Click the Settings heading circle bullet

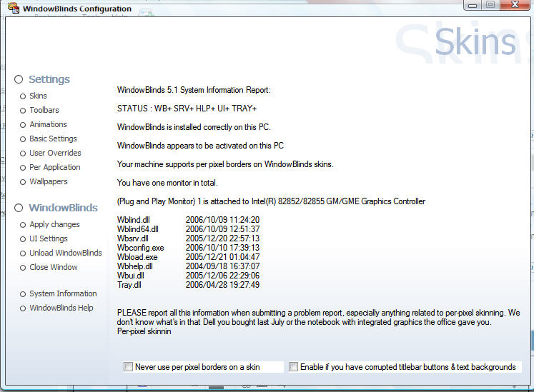[x=19, y=79]
